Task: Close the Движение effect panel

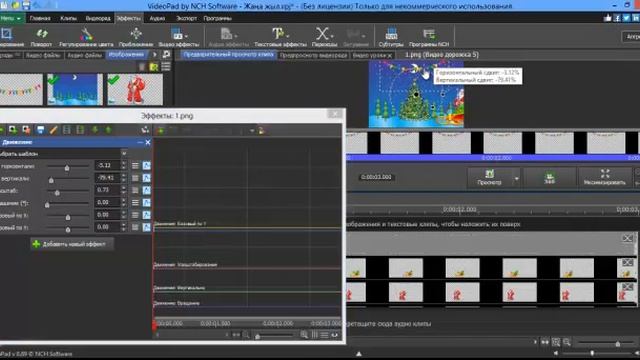Action: pyautogui.click(x=148, y=142)
